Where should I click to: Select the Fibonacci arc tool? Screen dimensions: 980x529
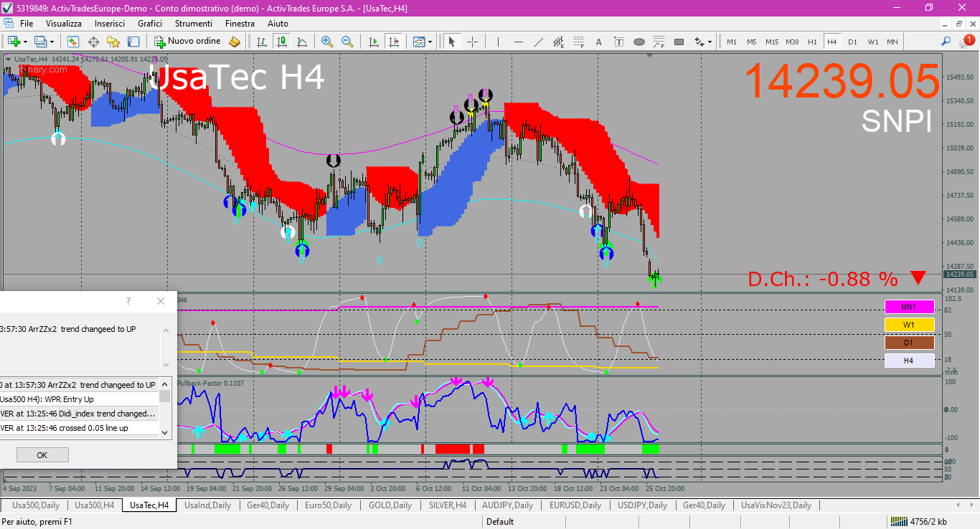tap(659, 42)
